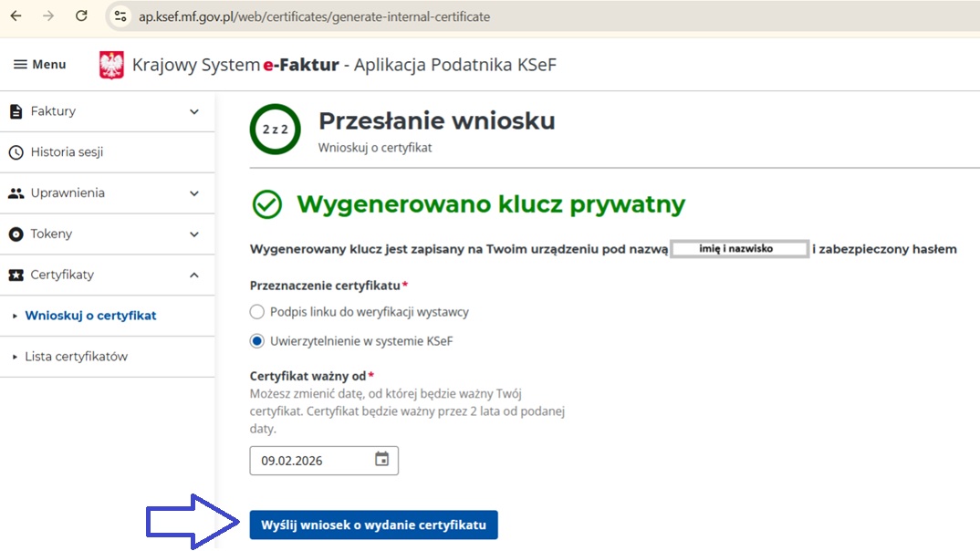Click the Certyfikaty ticket icon
The width and height of the screenshot is (980, 551).
click(16, 275)
